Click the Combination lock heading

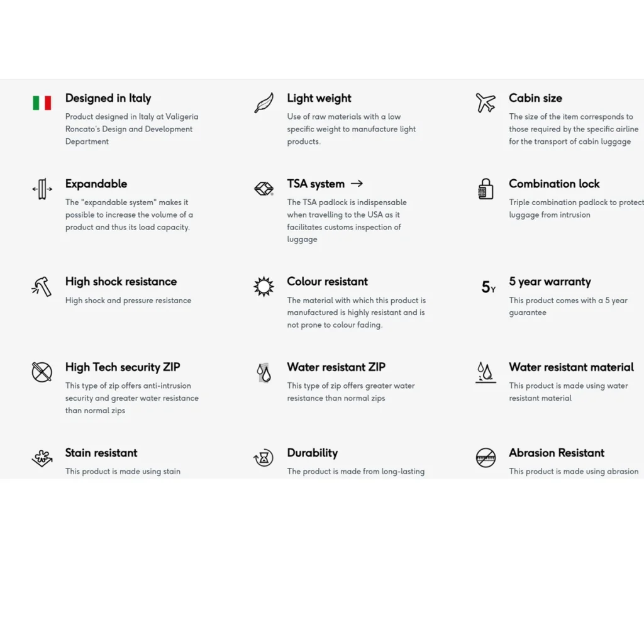coord(554,184)
